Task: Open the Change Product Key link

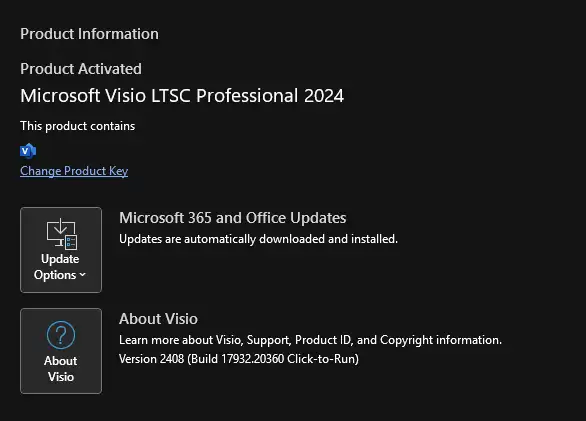Action: tap(74, 171)
